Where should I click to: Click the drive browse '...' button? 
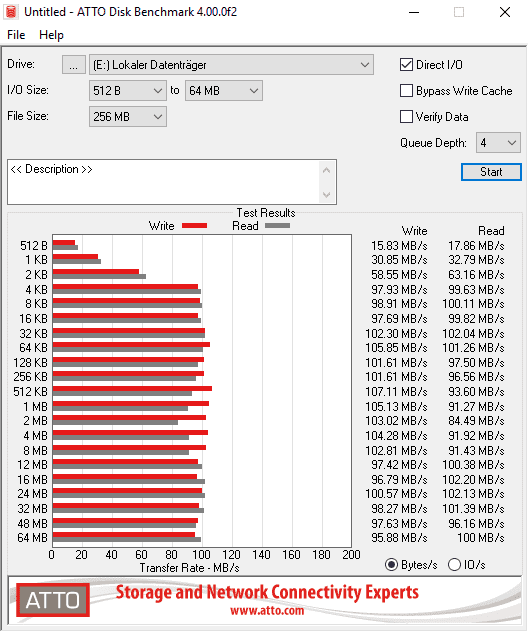coord(73,65)
